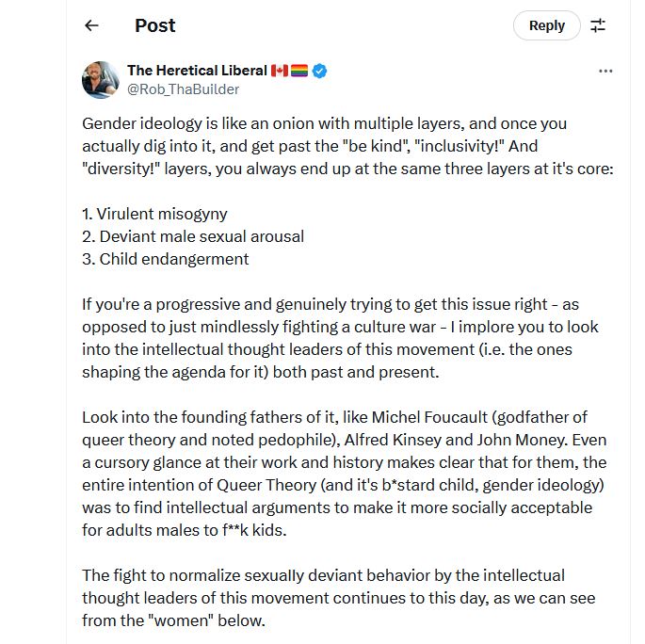Click the paragraph starting 'Gender ideology is like'
This screenshot has height=644, width=645.
(347, 146)
